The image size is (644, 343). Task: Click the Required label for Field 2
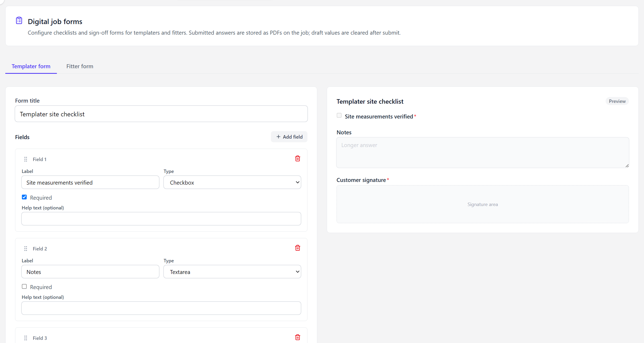[41, 287]
